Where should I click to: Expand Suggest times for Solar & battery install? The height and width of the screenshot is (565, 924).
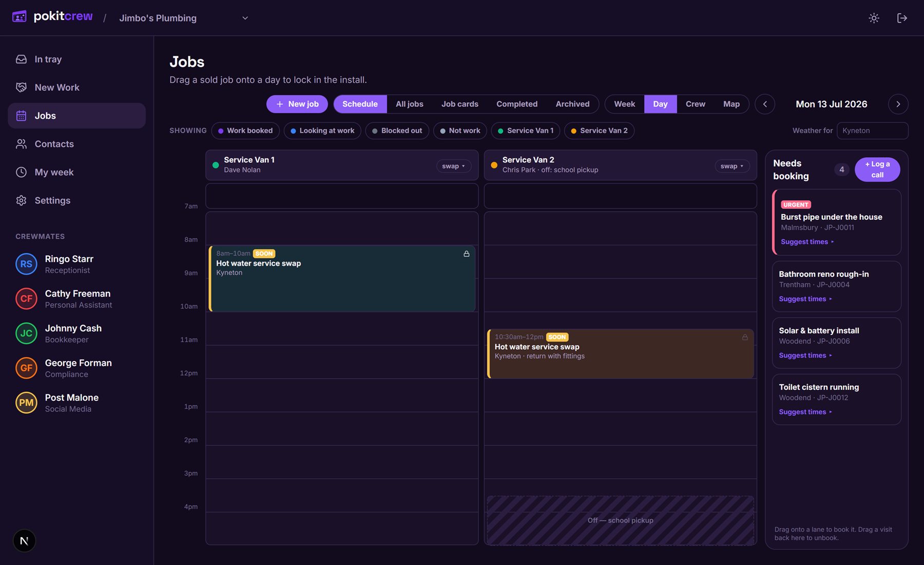pyautogui.click(x=805, y=355)
